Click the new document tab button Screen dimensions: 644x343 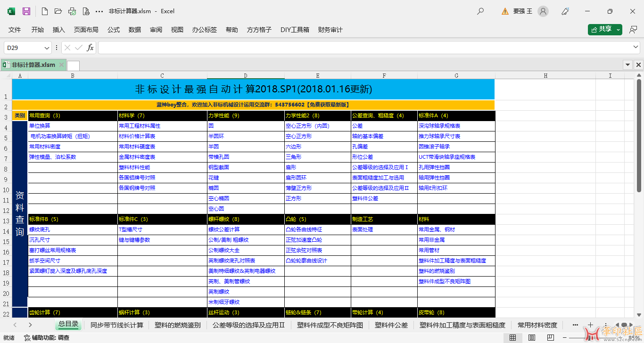point(74,65)
